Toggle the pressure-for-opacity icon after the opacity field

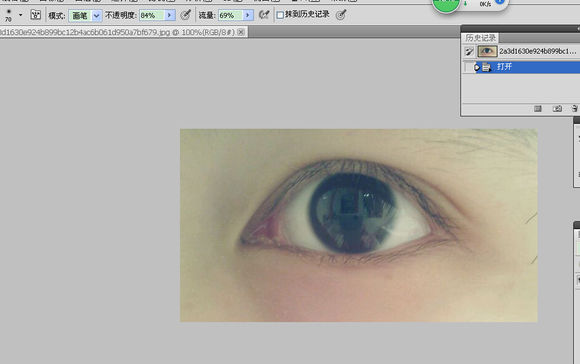tap(185, 15)
